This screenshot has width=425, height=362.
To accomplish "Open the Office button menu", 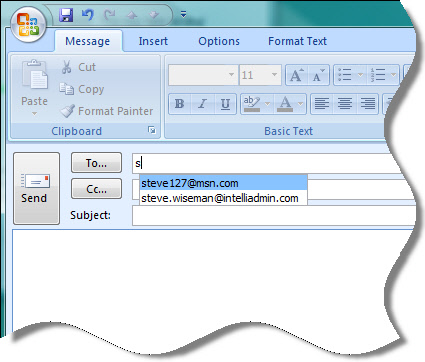I will coord(28,24).
